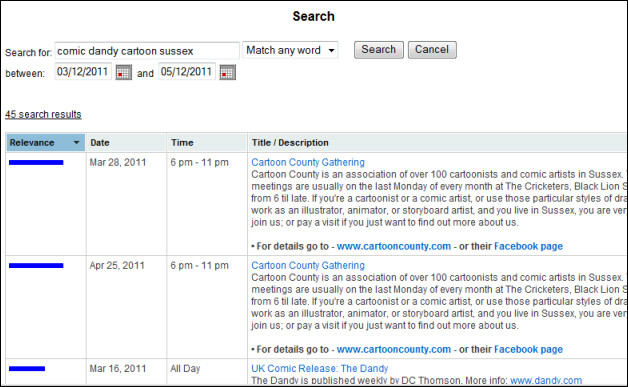The height and width of the screenshot is (387, 628).
Task: Click the relevance bar for Mar 16, 2011
Action: 27,369
